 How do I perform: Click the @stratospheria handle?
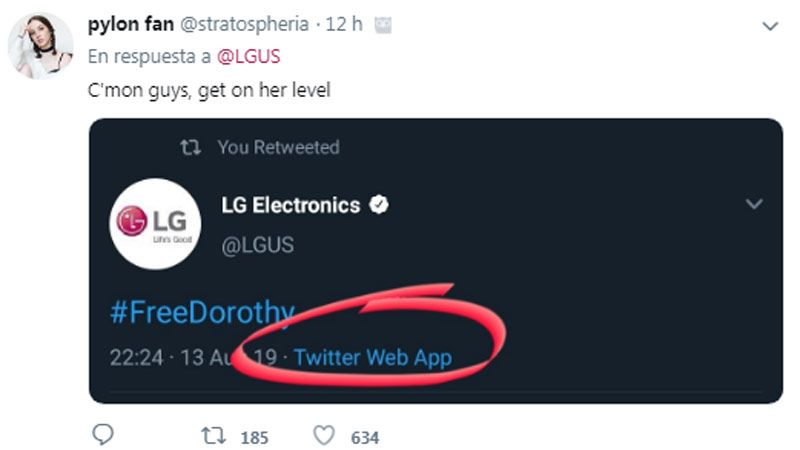(x=250, y=24)
